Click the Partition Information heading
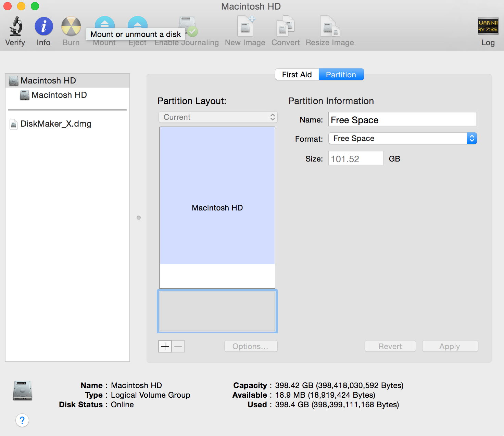This screenshot has width=504, height=436. click(331, 101)
